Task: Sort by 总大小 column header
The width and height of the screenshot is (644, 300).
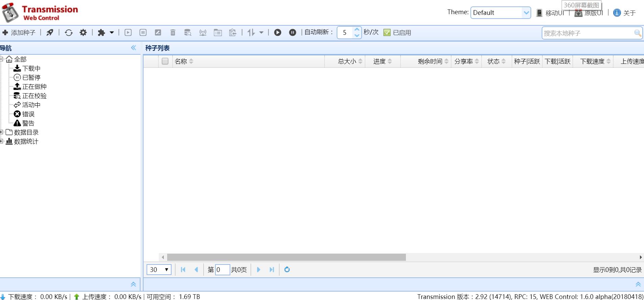Action: click(345, 61)
